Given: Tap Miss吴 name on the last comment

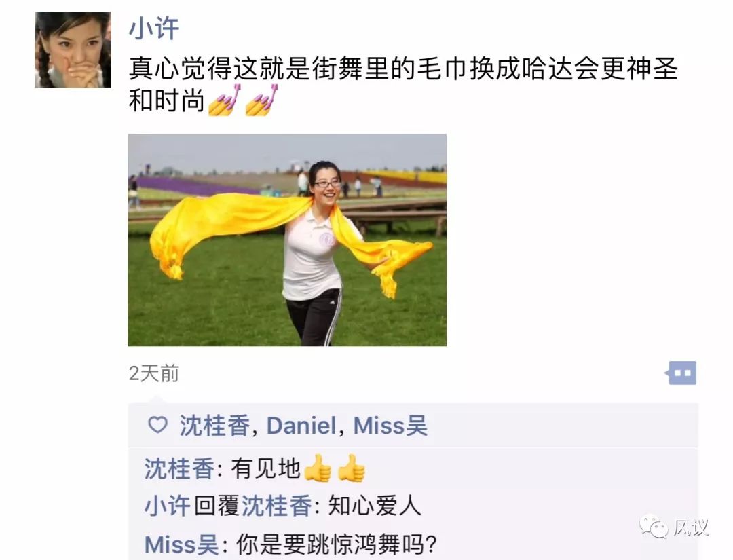Looking at the screenshot, I should (181, 544).
